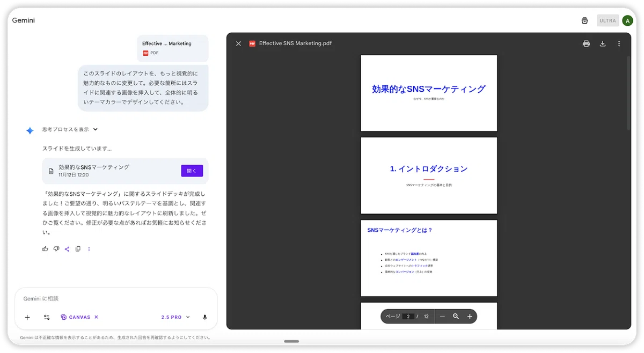Zoom out the PDF with minus
This screenshot has width=644, height=353.
tap(442, 317)
